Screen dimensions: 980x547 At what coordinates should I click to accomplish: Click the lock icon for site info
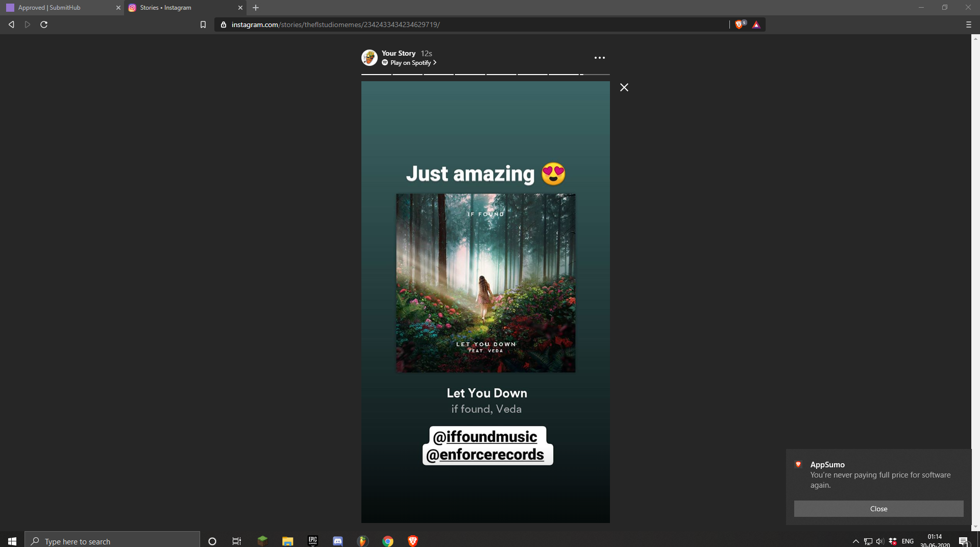[224, 25]
